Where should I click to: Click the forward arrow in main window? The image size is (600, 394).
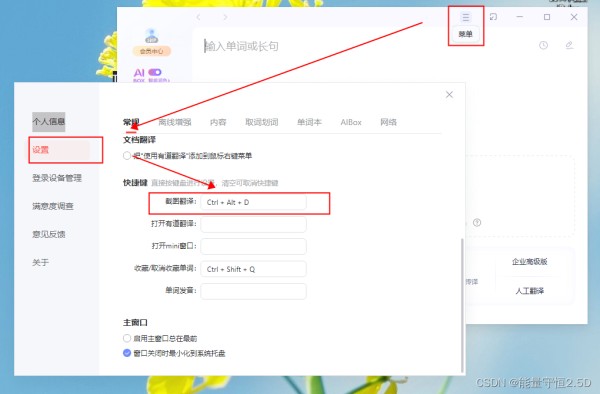(225, 17)
